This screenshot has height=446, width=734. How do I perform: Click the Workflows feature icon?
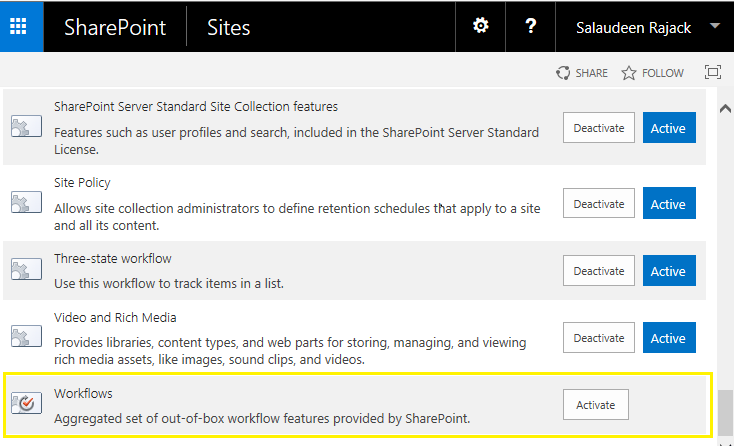[x=26, y=403]
